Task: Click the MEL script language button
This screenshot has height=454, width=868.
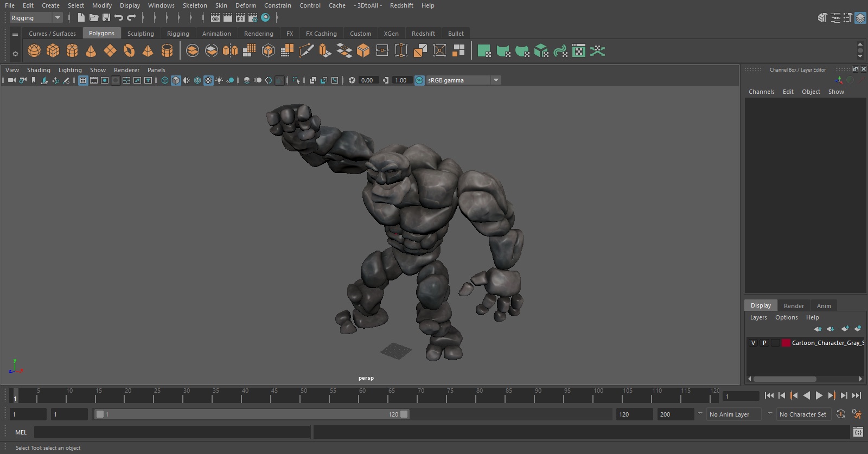Action: (21, 432)
